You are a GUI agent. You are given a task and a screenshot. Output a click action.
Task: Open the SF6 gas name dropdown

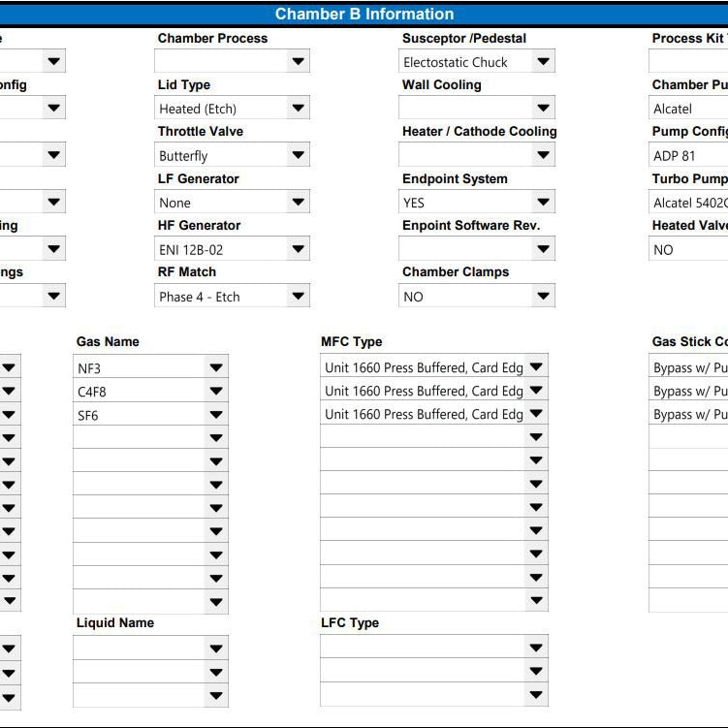[x=216, y=415]
